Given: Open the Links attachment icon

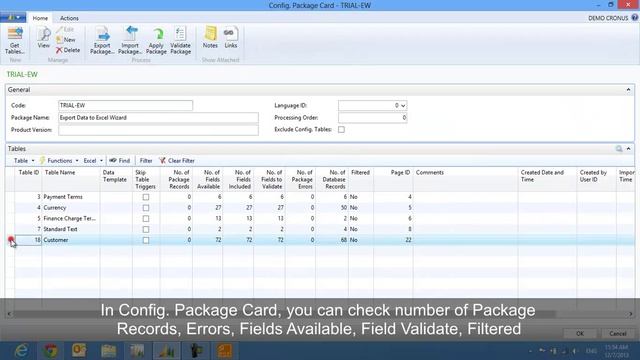Looking at the screenshot, I should coord(231,38).
